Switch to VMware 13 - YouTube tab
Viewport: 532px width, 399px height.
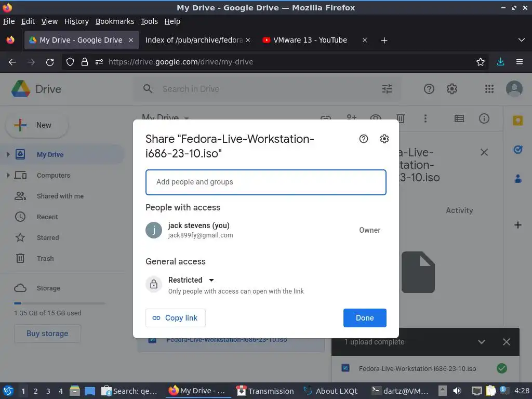point(310,40)
